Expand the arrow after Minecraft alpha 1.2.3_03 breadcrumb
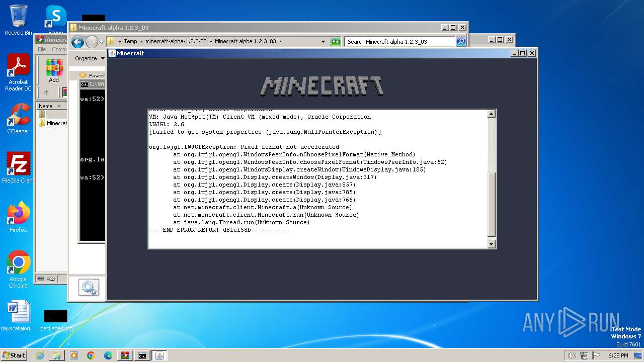This screenshot has width=644, height=362. tap(280, 42)
